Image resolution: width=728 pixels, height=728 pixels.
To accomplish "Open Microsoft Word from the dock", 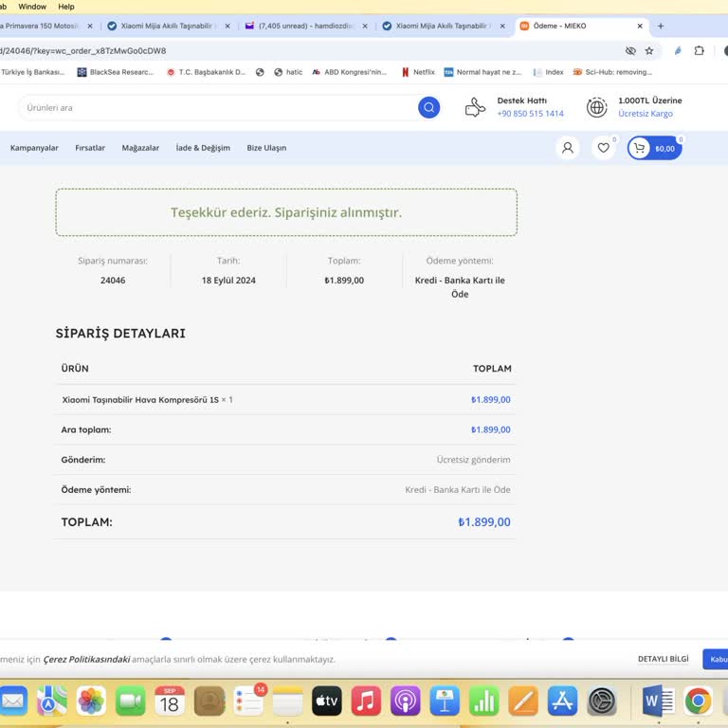I will click(x=659, y=701).
